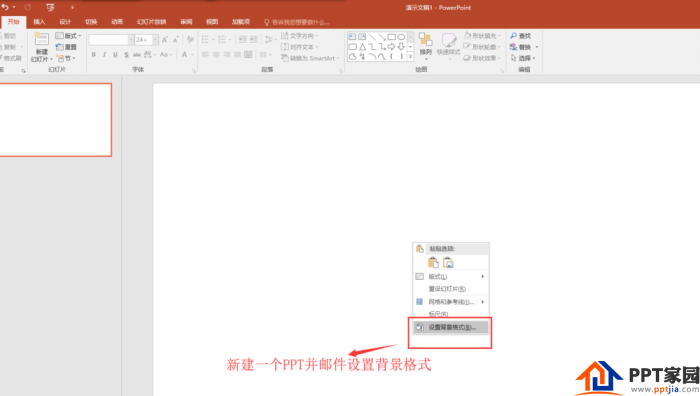Open the 设计 (Design) tab
Screen dimensions: 700x396
[x=65, y=21]
